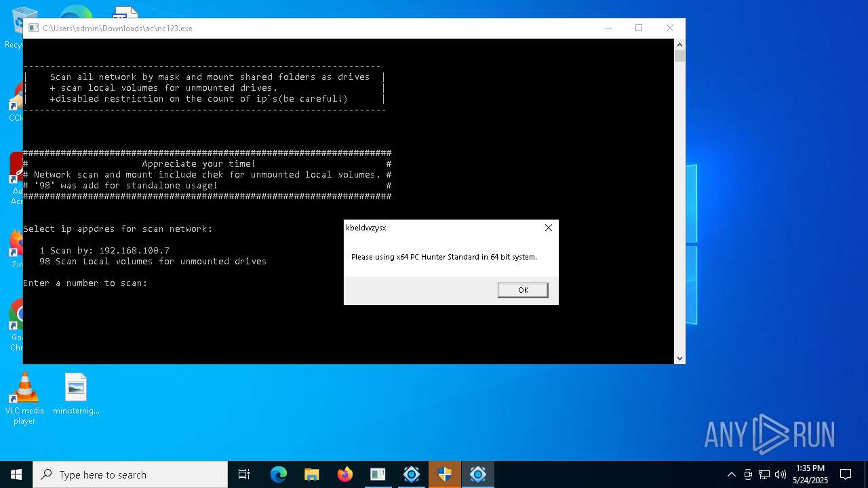The width and height of the screenshot is (868, 488).
Task: Open the console window system menu icon
Action: coord(33,28)
